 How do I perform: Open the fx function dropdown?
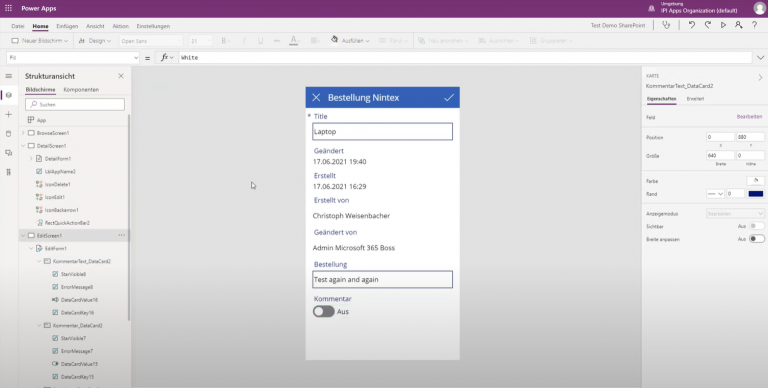pyautogui.click(x=167, y=58)
